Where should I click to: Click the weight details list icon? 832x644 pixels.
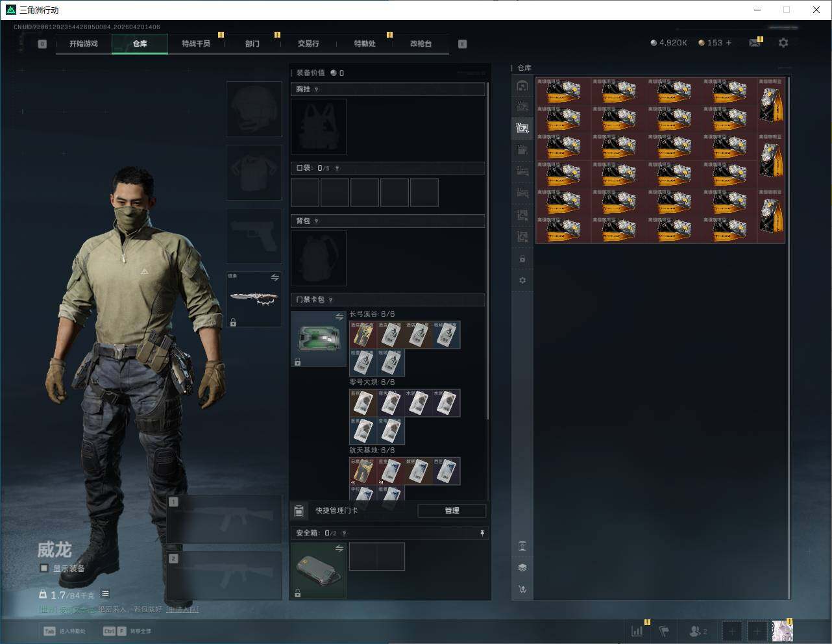click(105, 594)
